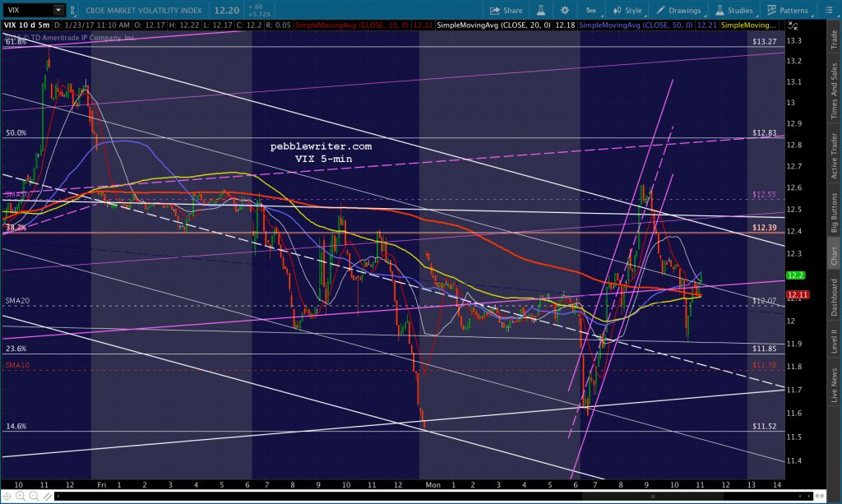This screenshot has height=504, width=842.
Task: Click the Share button
Action: [506, 10]
